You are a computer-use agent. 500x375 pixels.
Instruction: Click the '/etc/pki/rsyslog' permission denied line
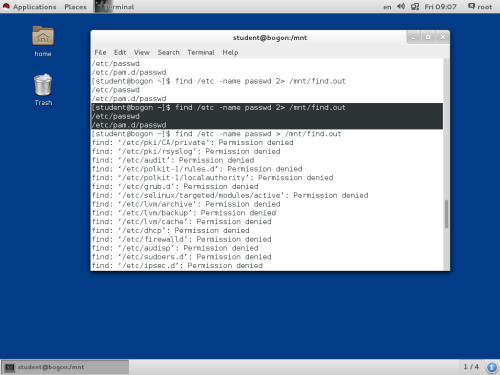coord(186,151)
